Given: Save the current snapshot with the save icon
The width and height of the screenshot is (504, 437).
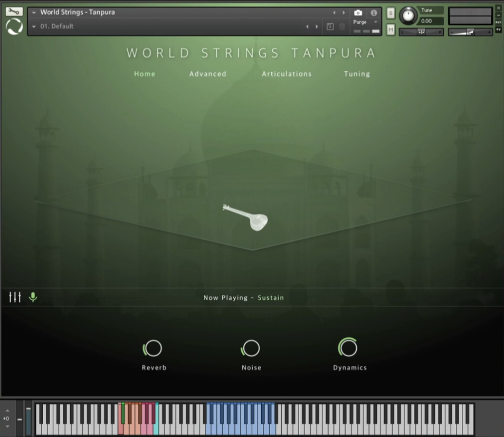Looking at the screenshot, I should coord(330,26).
